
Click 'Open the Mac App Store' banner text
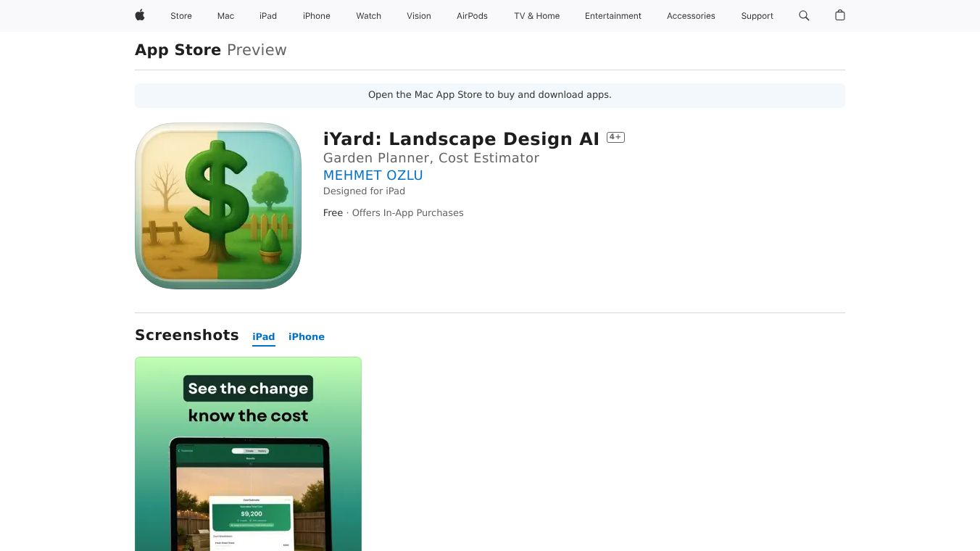point(490,95)
